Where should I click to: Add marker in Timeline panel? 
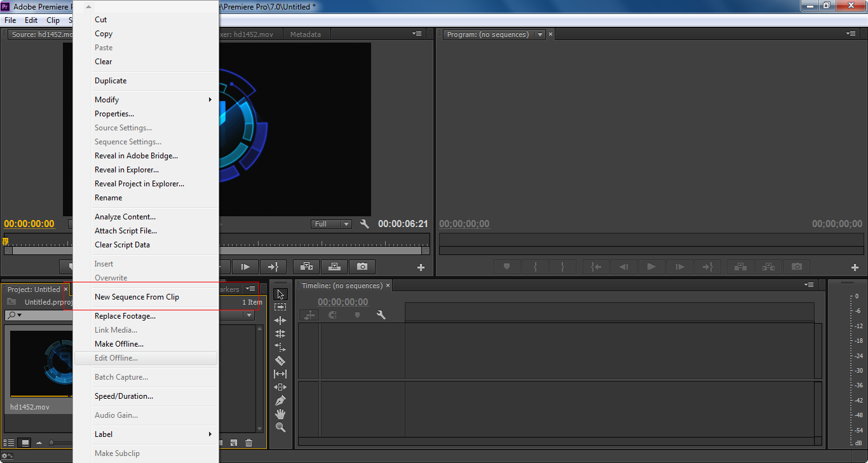[x=357, y=315]
